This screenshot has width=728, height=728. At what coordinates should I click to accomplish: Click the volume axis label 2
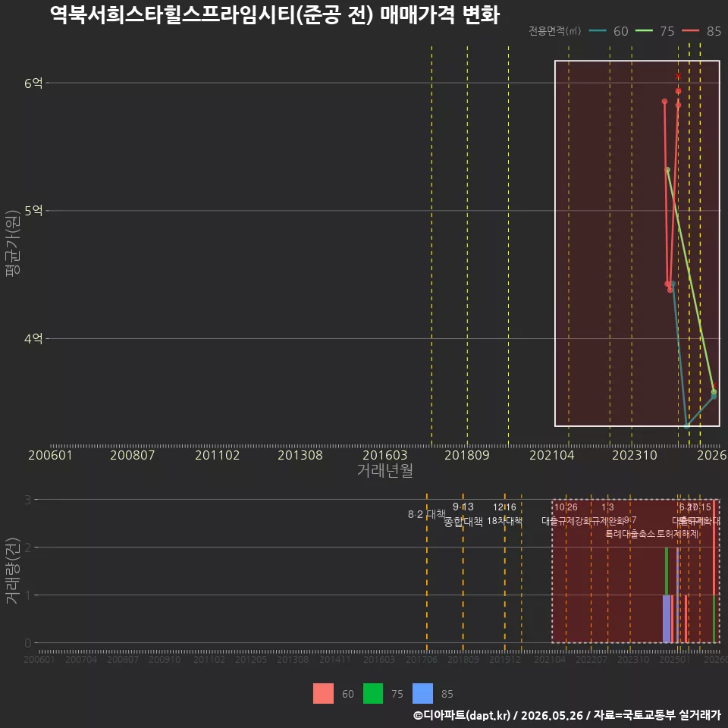click(28, 548)
